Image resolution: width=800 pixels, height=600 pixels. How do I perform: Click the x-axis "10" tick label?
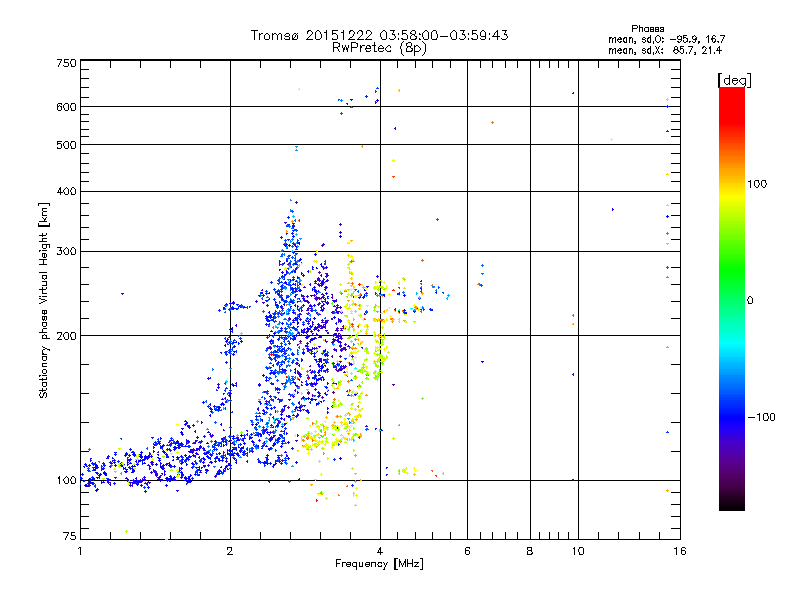tap(578, 551)
